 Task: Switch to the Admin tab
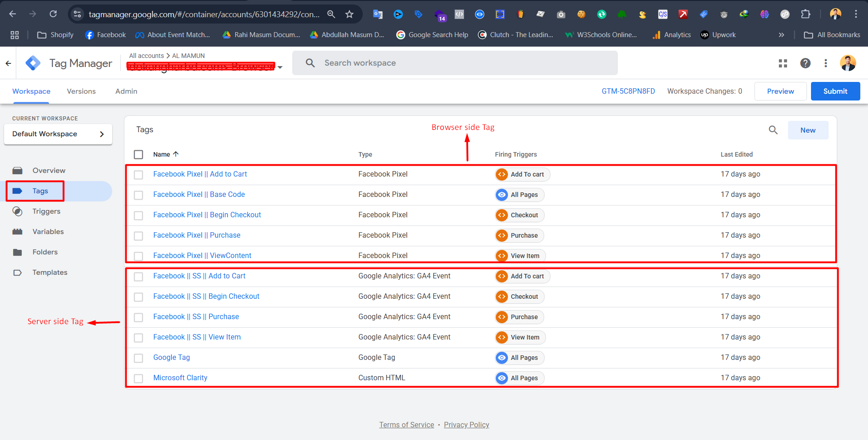coord(126,91)
